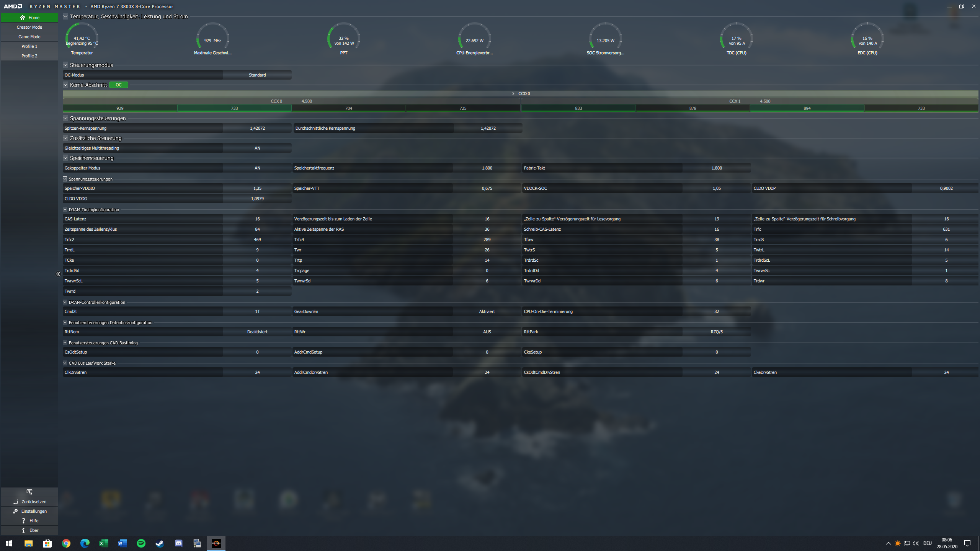Collapse the DRAM-Timingkonfiguration subsection

click(65, 210)
